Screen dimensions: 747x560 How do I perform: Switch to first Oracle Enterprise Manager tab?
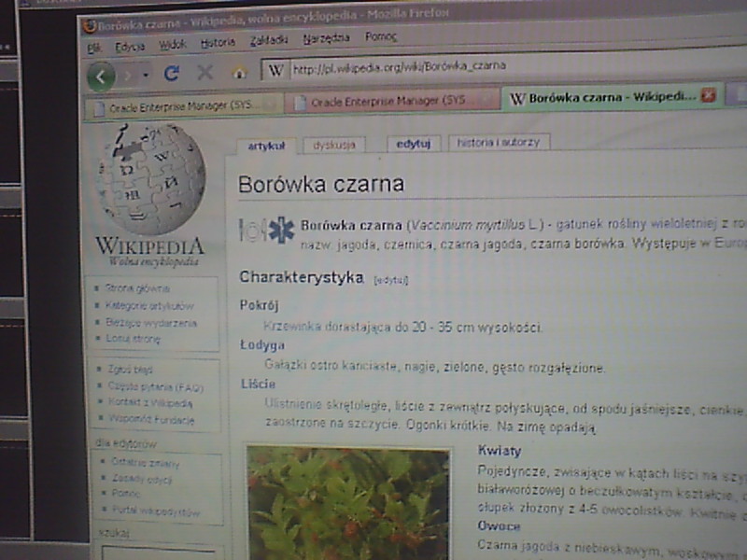coord(182,106)
